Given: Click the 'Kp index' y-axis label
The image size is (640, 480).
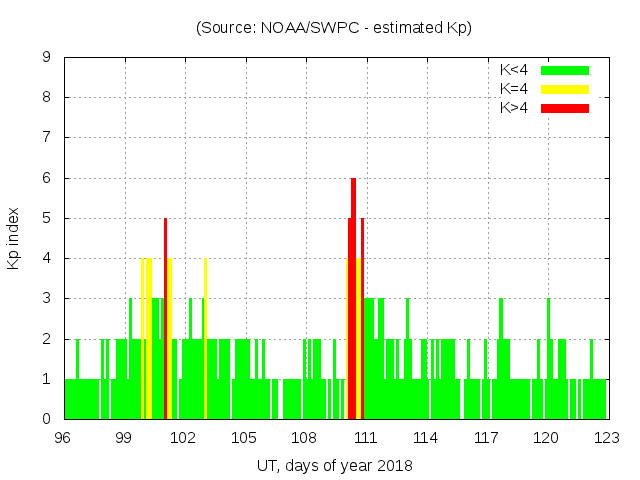Looking at the screenshot, I should pos(14,239).
